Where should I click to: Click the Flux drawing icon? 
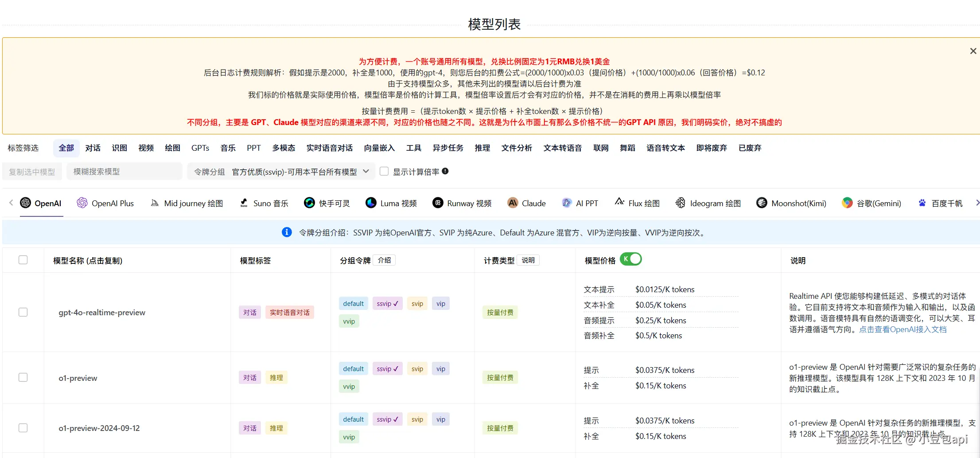619,202
